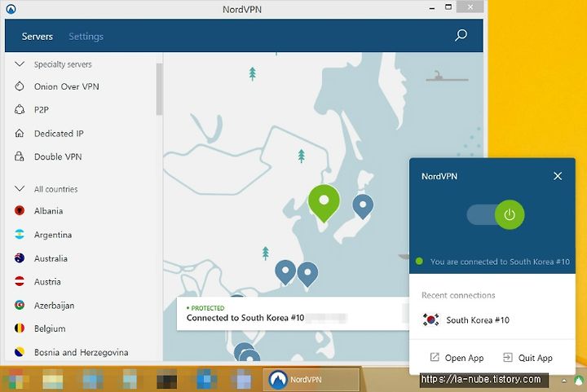Viewport: 587px width, 392px height.
Task: Click the 'Connected to South Korea #10' status text
Action: pos(245,318)
